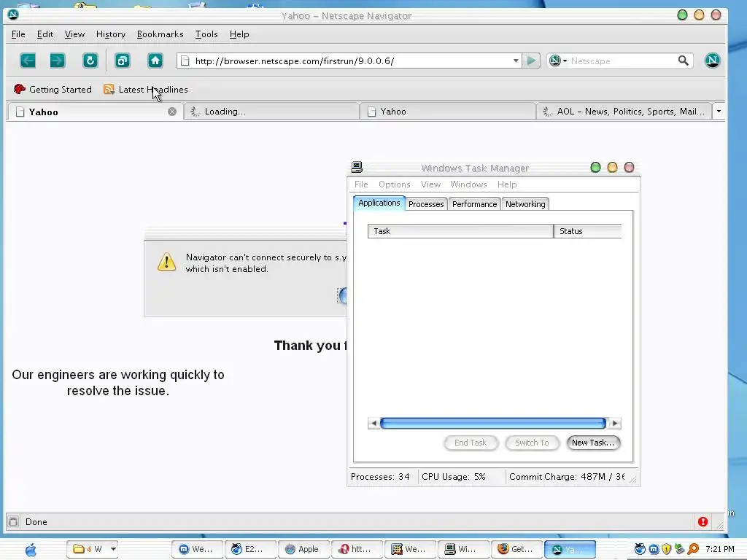Viewport: 747px width, 560px height.
Task: Open the list-all-tabs dropdown arrow
Action: coord(719,112)
